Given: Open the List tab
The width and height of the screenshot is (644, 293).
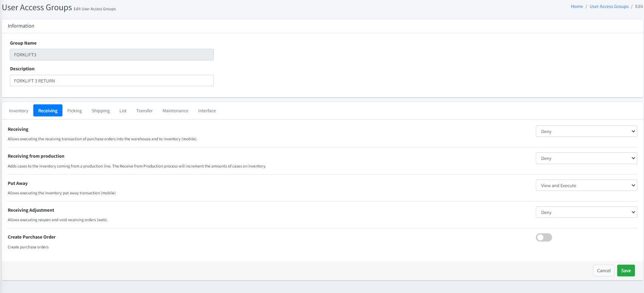Looking at the screenshot, I should (123, 111).
